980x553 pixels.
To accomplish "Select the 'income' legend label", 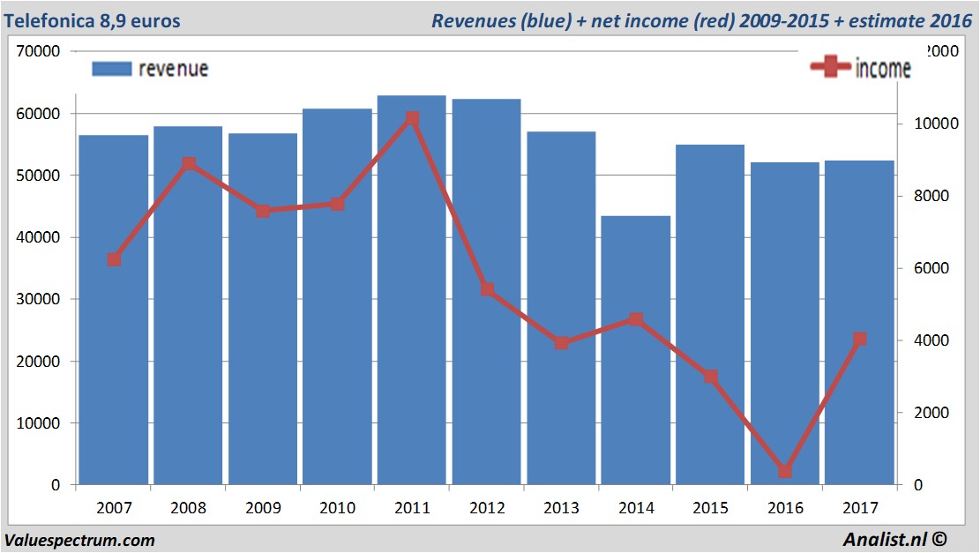I will point(883,68).
